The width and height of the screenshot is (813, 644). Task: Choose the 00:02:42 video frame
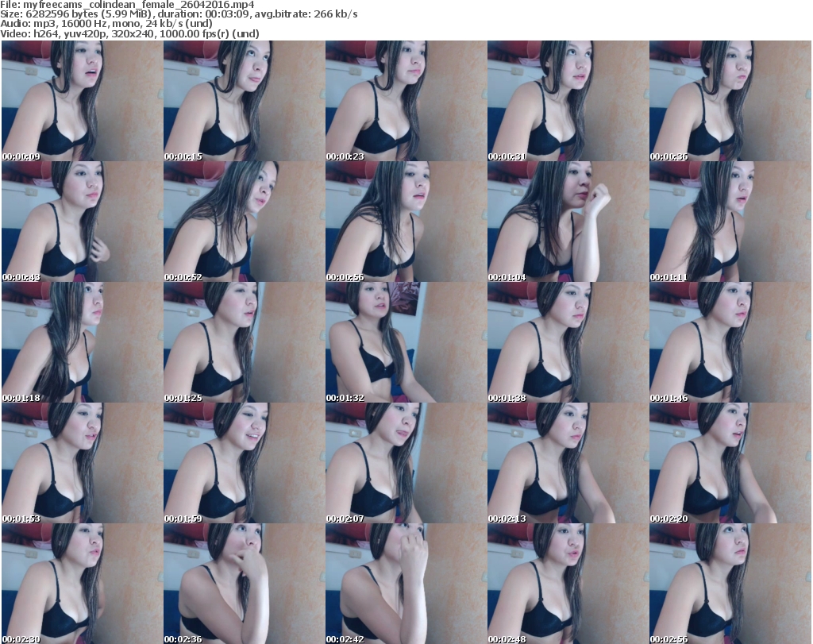tap(406, 584)
